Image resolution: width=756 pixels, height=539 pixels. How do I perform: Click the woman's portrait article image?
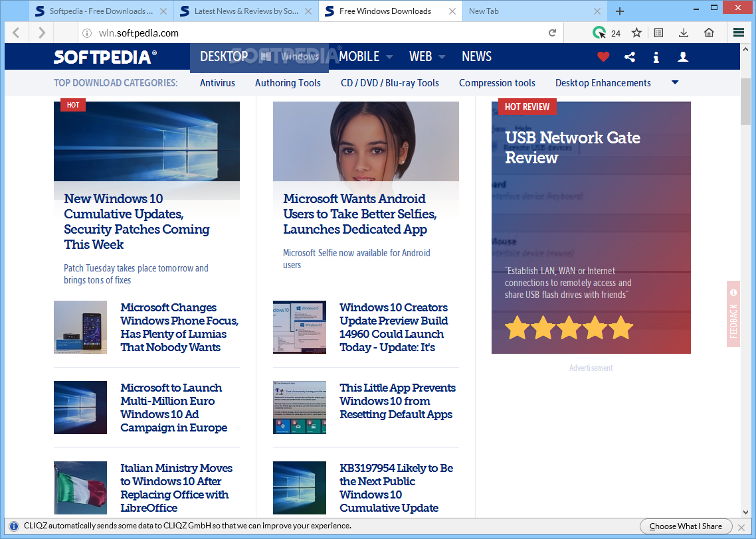click(365, 141)
